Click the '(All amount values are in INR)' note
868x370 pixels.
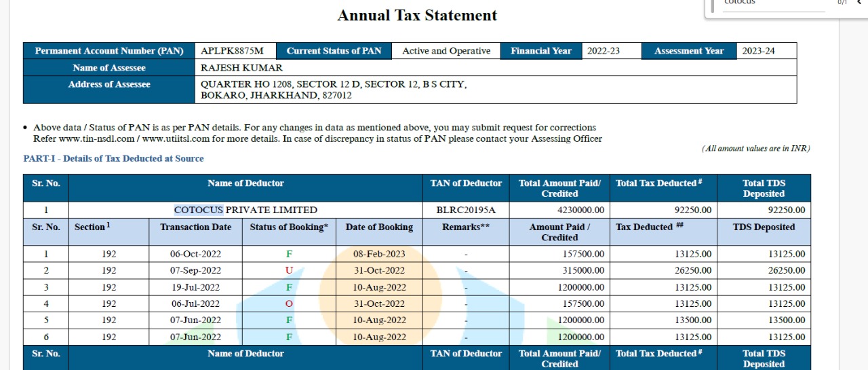coord(755,149)
